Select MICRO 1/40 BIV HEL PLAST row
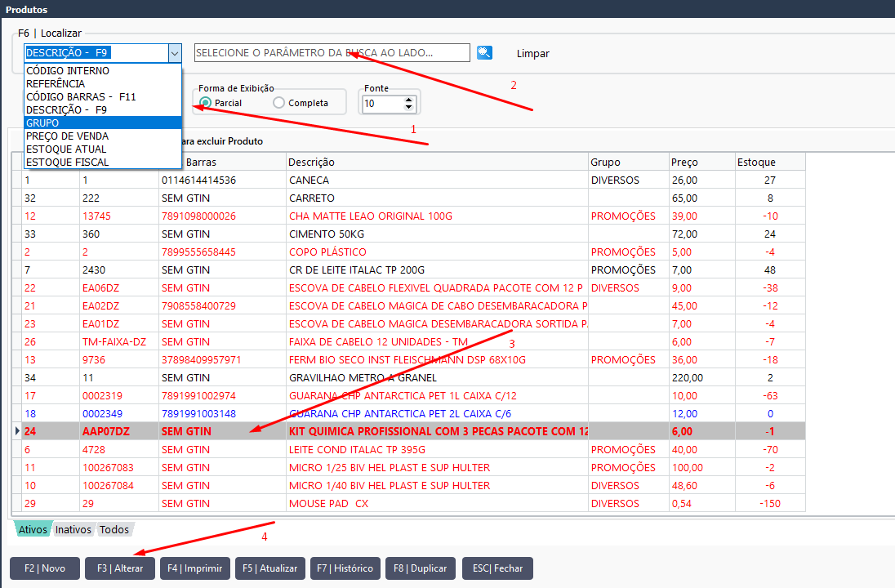 click(x=408, y=486)
